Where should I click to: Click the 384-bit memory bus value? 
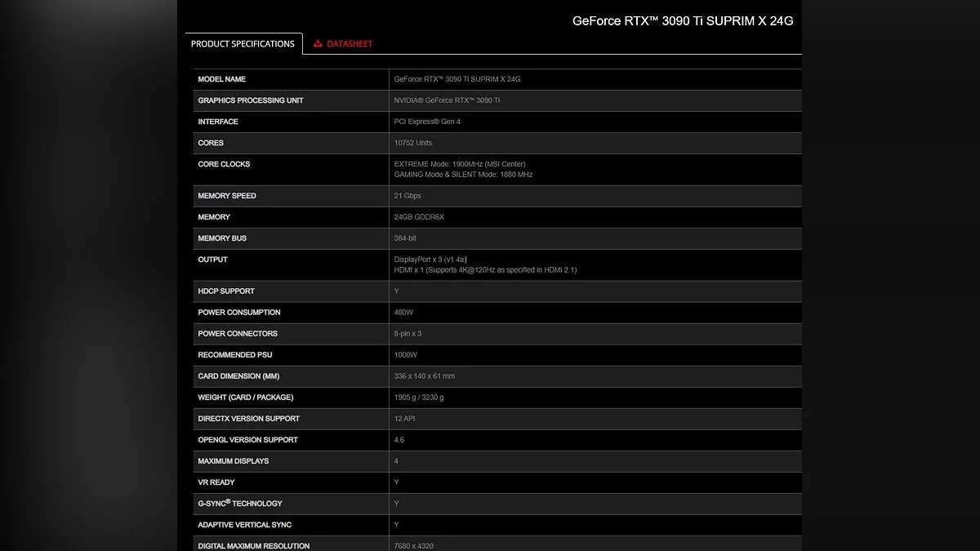(x=405, y=238)
